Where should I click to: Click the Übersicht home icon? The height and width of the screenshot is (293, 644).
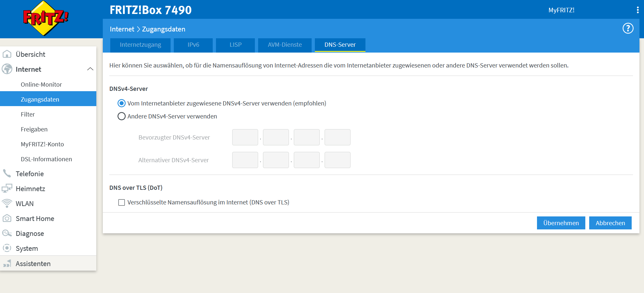click(7, 54)
